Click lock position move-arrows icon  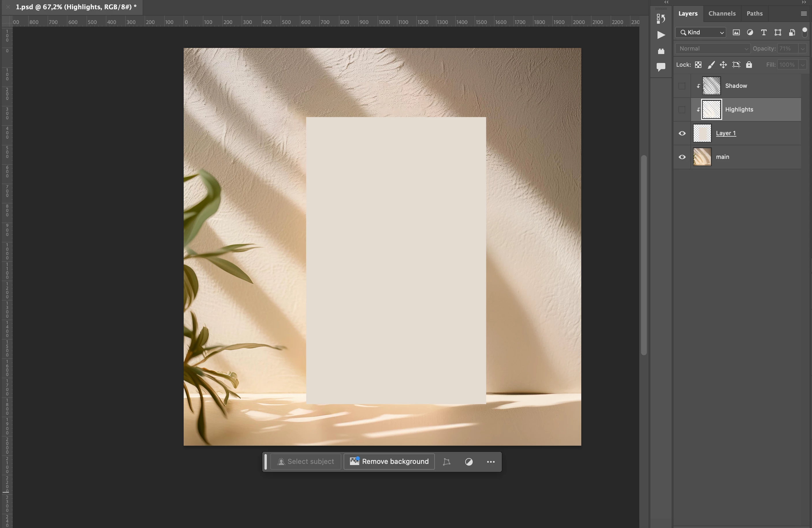pyautogui.click(x=723, y=65)
